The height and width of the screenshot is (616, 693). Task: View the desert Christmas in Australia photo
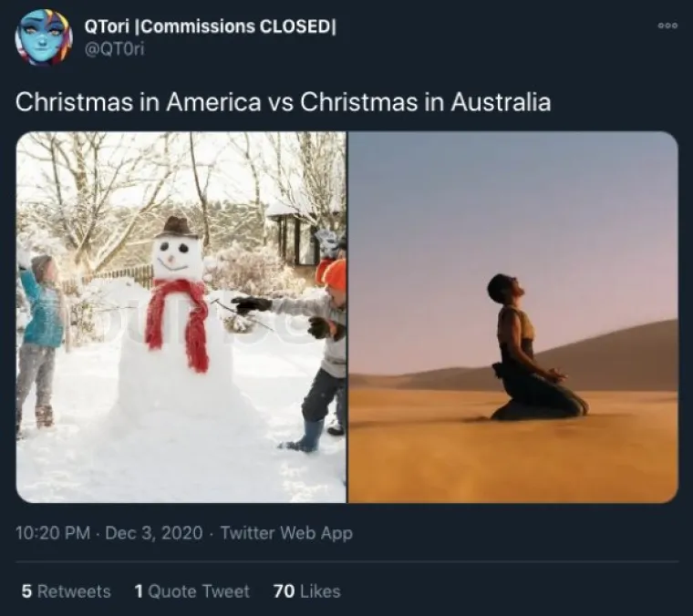click(x=513, y=317)
